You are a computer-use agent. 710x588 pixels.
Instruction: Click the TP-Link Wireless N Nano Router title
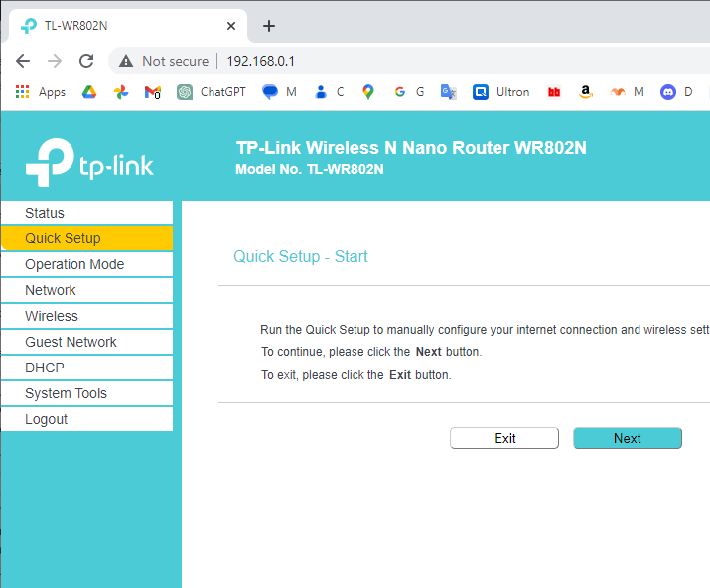pyautogui.click(x=411, y=148)
